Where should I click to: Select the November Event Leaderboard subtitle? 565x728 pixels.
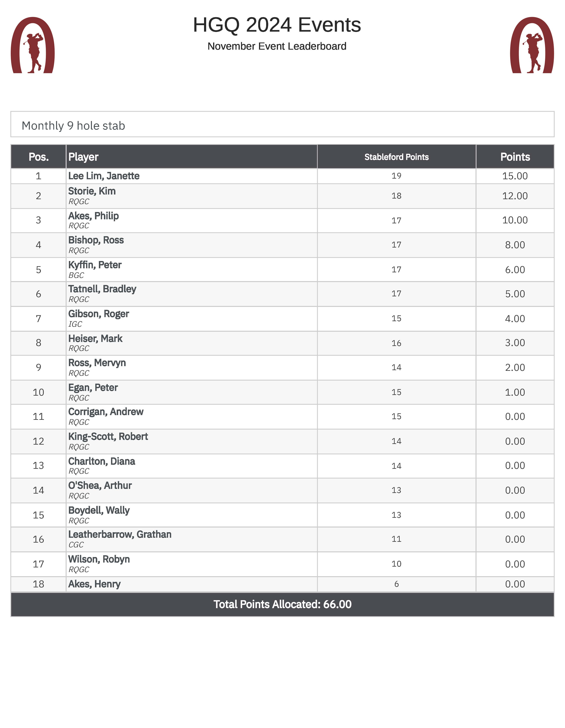(x=277, y=46)
